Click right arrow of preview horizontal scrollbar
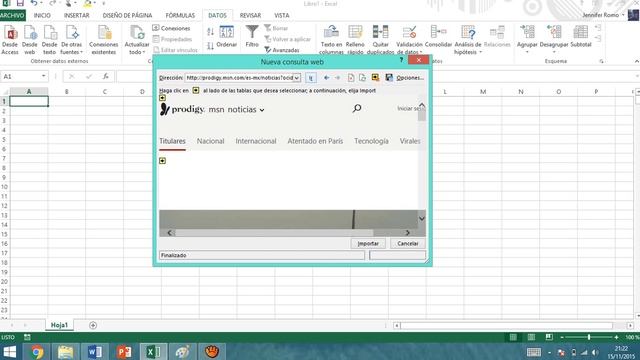The image size is (640, 360). (x=407, y=233)
